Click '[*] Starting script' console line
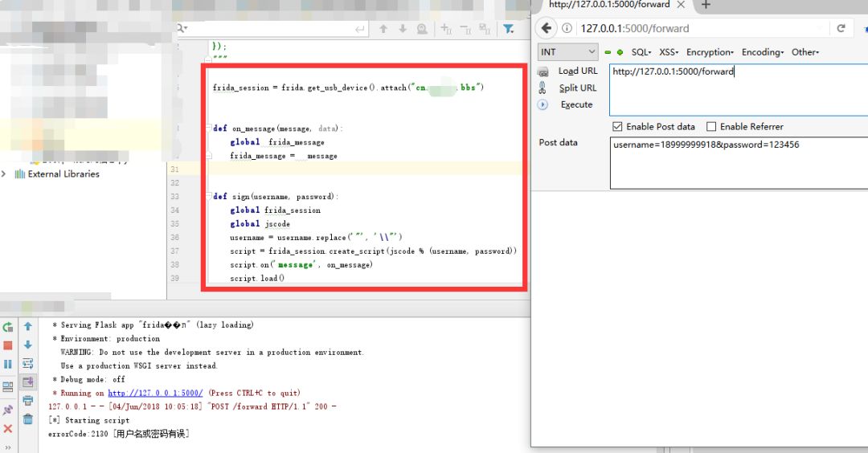The height and width of the screenshot is (453, 868). point(88,420)
